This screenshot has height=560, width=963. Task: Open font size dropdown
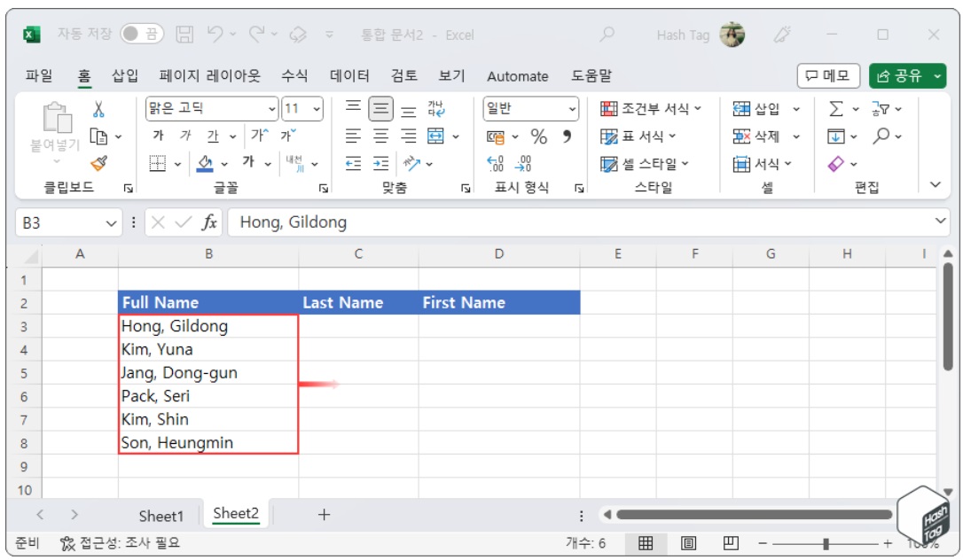(x=317, y=109)
